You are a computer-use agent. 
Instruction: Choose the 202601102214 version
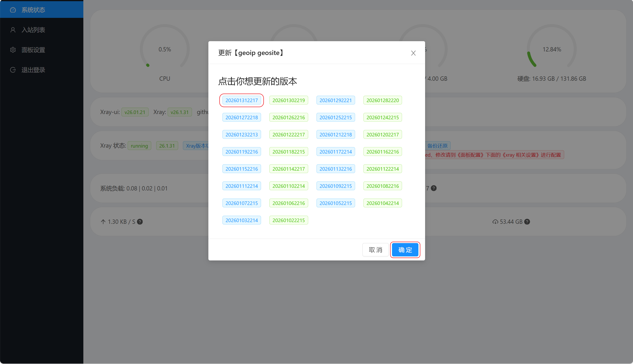coord(288,186)
